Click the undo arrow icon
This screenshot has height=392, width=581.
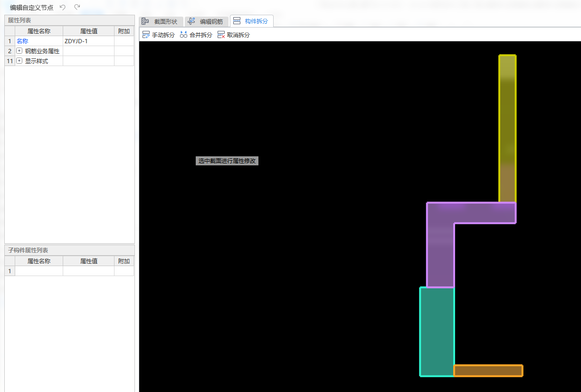click(x=62, y=7)
